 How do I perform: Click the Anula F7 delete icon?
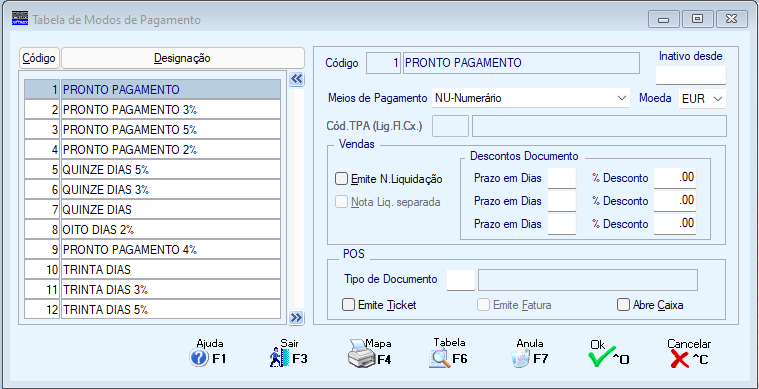521,359
